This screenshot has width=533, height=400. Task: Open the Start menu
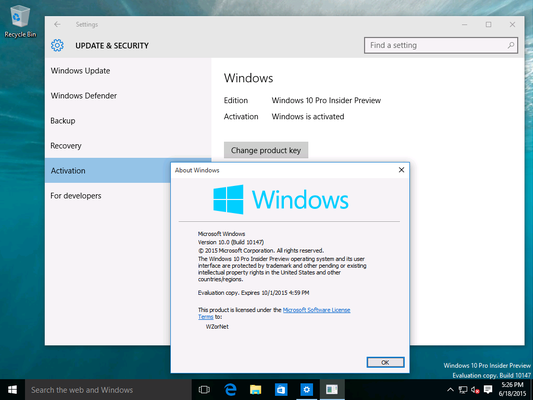click(x=12, y=390)
